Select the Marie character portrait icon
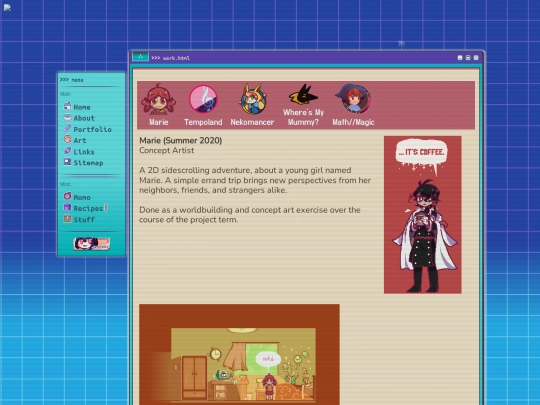 (158, 99)
